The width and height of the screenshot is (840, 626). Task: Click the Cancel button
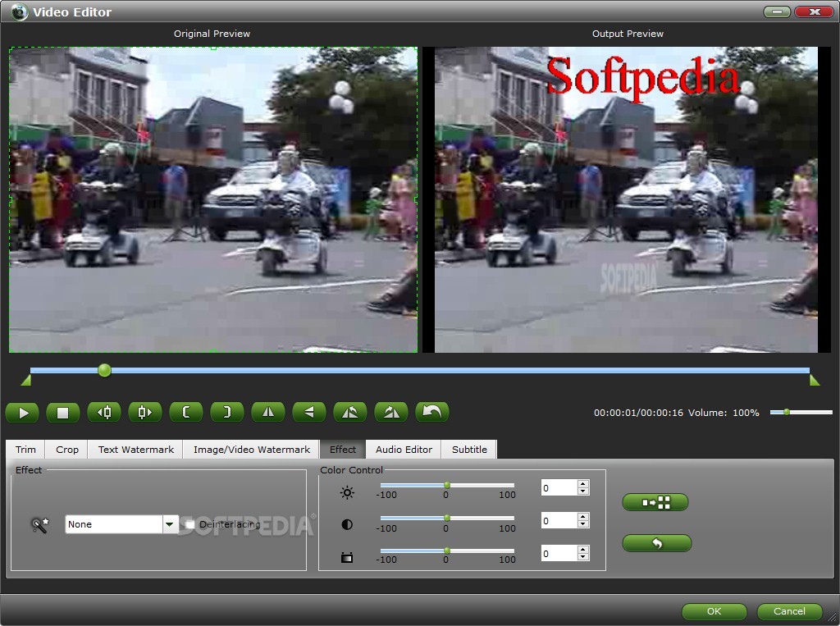[789, 611]
